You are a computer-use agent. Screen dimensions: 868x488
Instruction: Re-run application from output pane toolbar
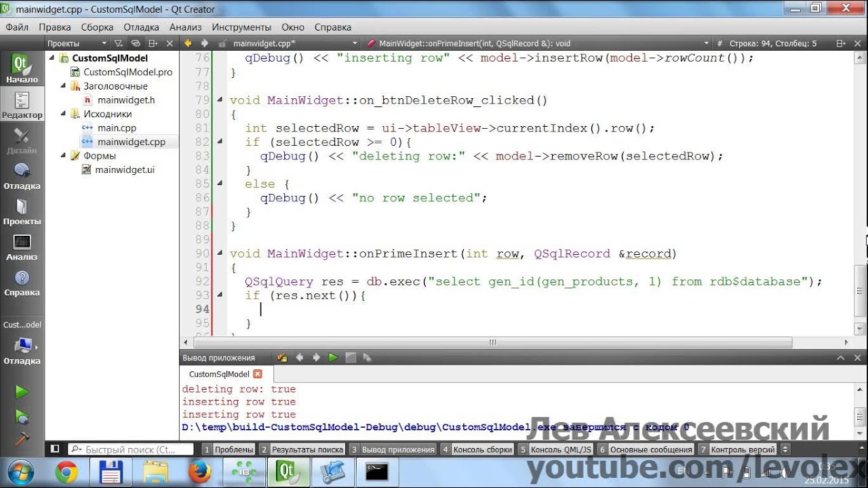click(333, 357)
